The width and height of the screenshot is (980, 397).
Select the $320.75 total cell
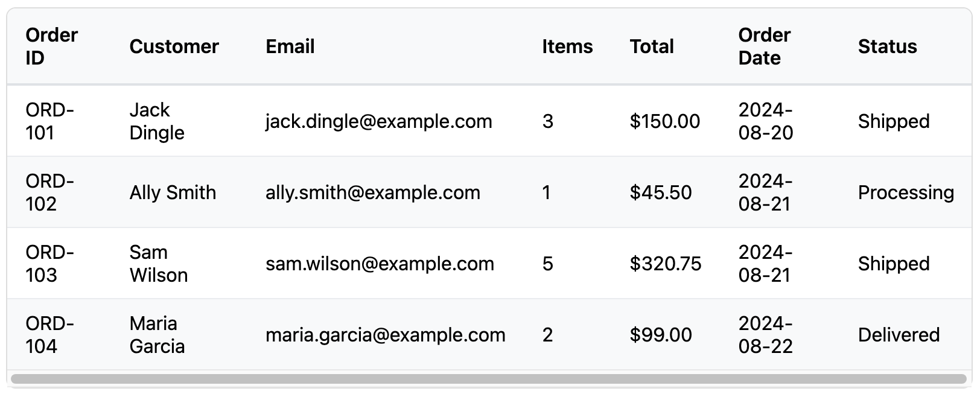tap(666, 264)
